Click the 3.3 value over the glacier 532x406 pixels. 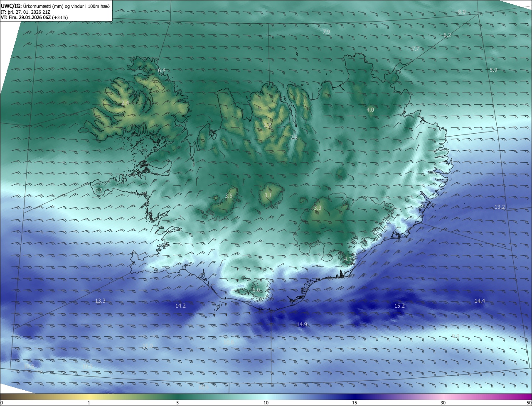318,208
